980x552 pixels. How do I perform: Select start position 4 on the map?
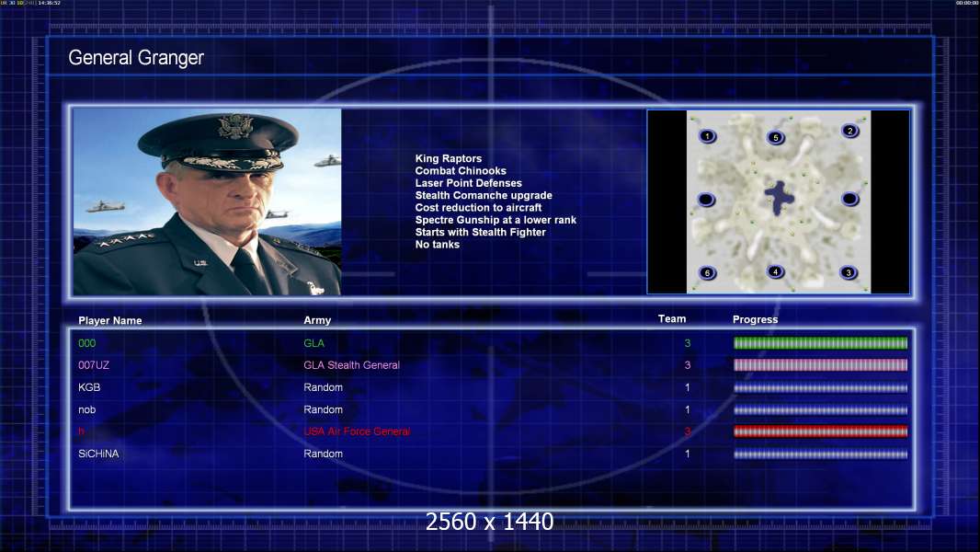pyautogui.click(x=776, y=271)
